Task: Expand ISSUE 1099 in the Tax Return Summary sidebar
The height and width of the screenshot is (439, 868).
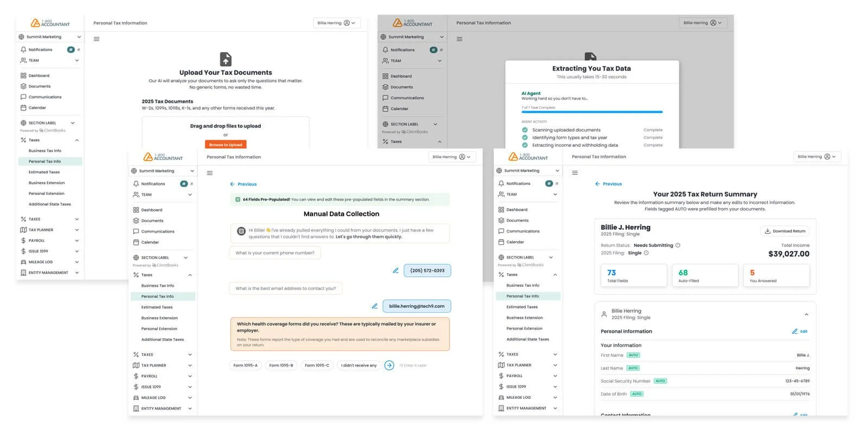Action: tap(555, 386)
